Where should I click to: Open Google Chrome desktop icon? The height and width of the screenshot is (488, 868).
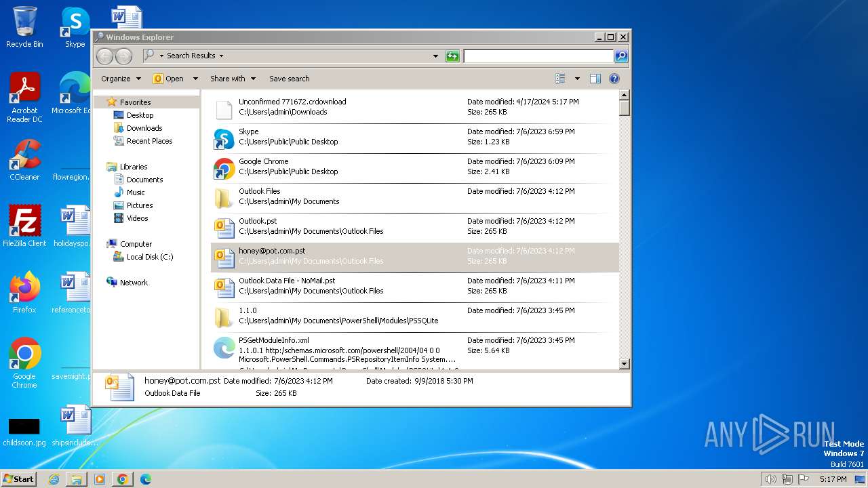click(x=24, y=363)
